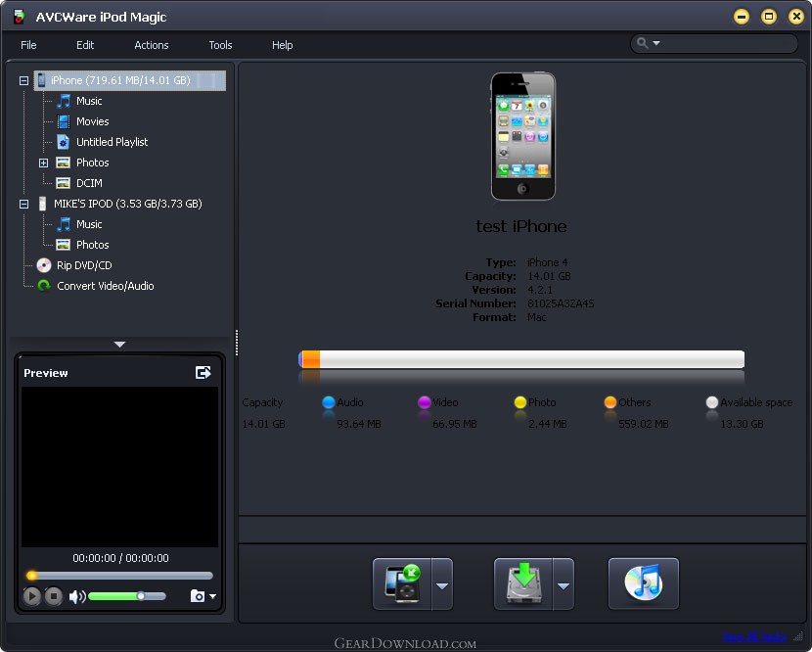The height and width of the screenshot is (652, 812).
Task: Click the purple Video legend dot
Action: tap(425, 402)
